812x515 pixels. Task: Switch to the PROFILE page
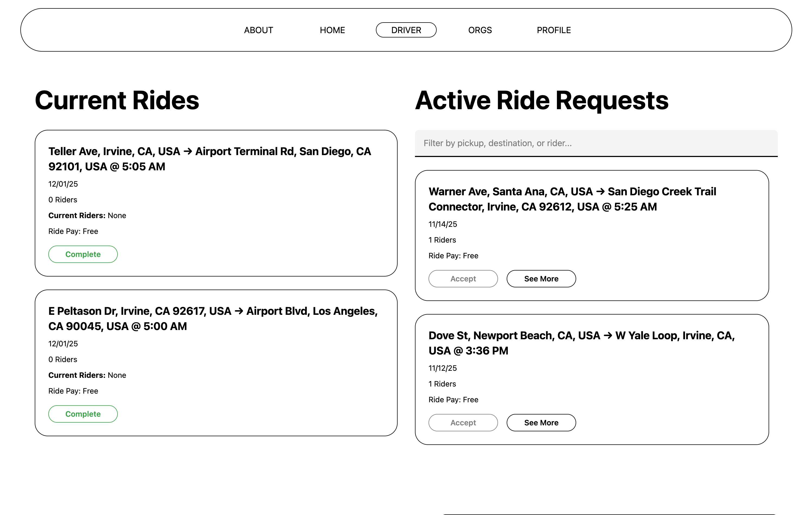click(554, 30)
